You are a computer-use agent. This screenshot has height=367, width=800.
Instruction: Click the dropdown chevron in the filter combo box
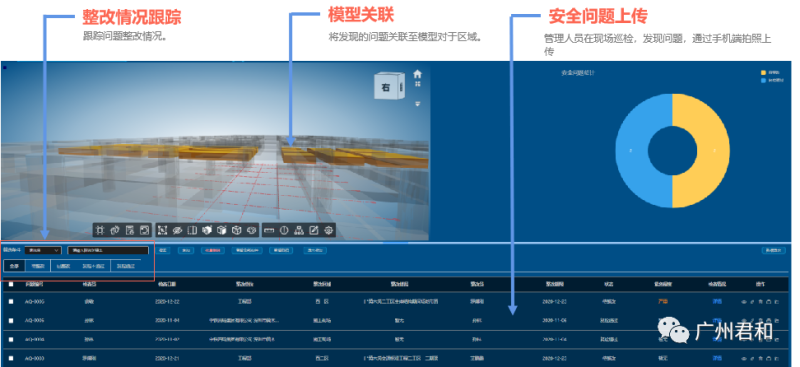(x=56, y=250)
